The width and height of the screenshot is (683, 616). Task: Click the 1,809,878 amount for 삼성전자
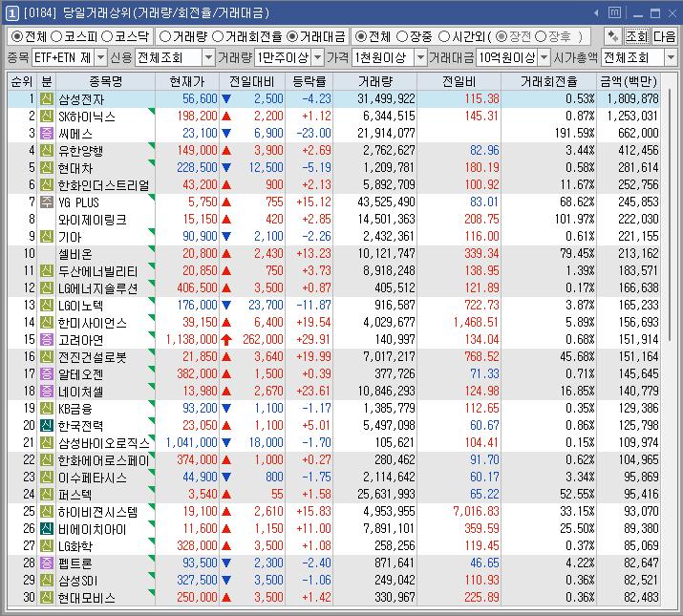(x=633, y=99)
